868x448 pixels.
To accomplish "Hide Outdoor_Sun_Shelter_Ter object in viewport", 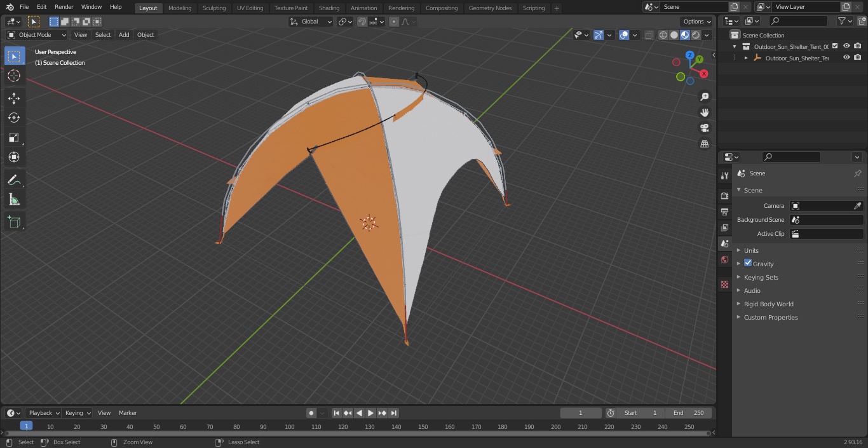I will pos(846,57).
